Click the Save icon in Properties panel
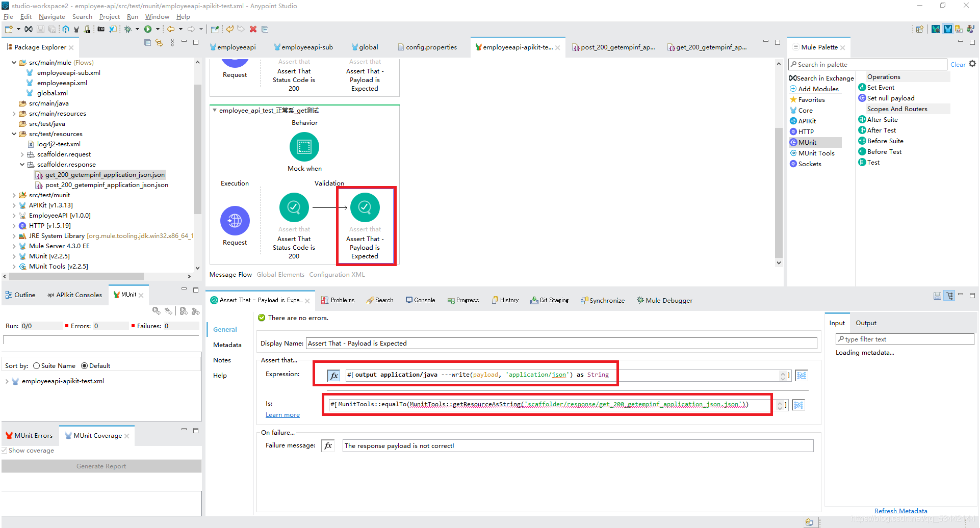The image size is (980, 528). 937,296
